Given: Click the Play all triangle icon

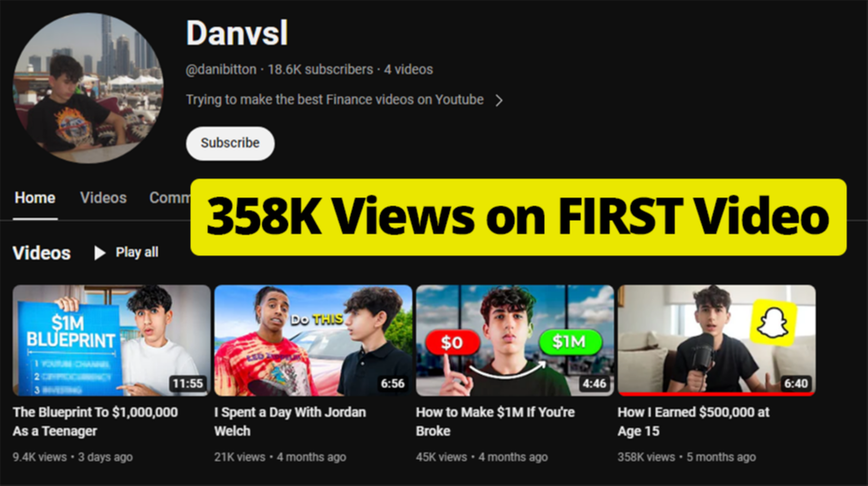Looking at the screenshot, I should pyautogui.click(x=100, y=253).
